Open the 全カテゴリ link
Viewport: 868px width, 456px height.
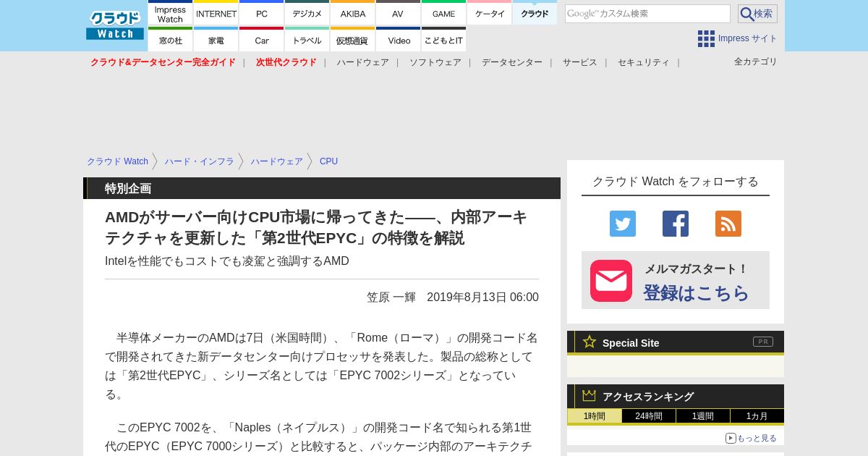point(755,62)
